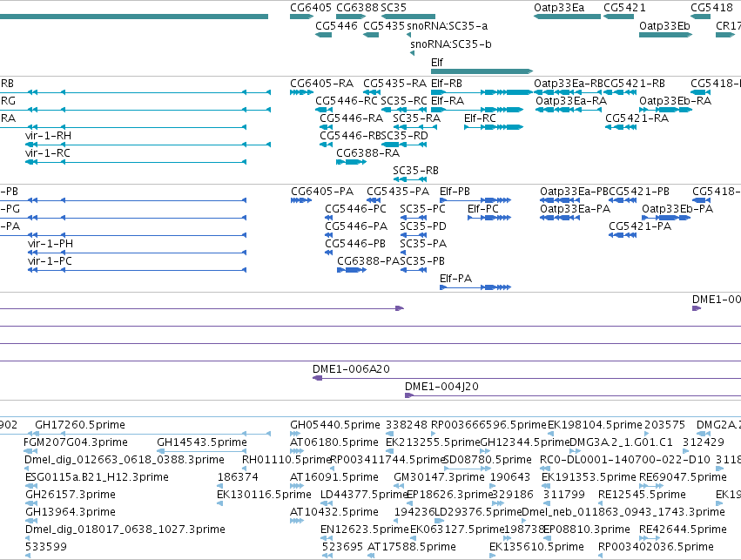This screenshot has height=560, width=741.
Task: Select EST EN12623.5prime
Action: click(364, 530)
